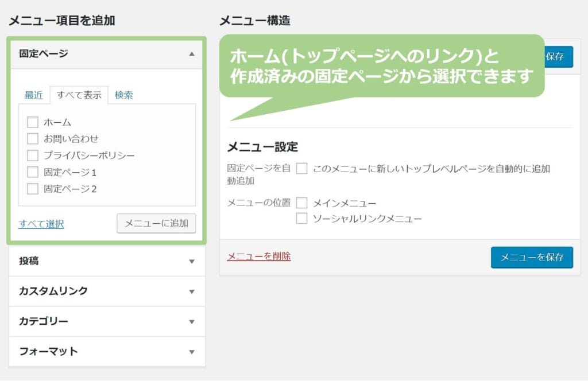Screen dimensions: 588x381
Task: Check the お問い合わせ page checkbox
Action: 33,139
